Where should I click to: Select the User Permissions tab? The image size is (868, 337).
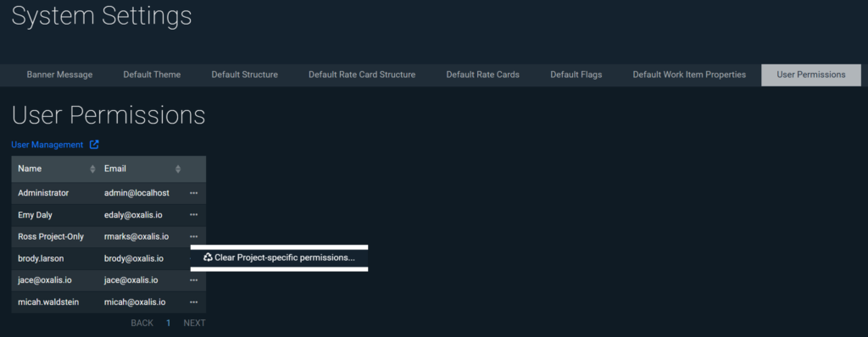pyautogui.click(x=811, y=75)
